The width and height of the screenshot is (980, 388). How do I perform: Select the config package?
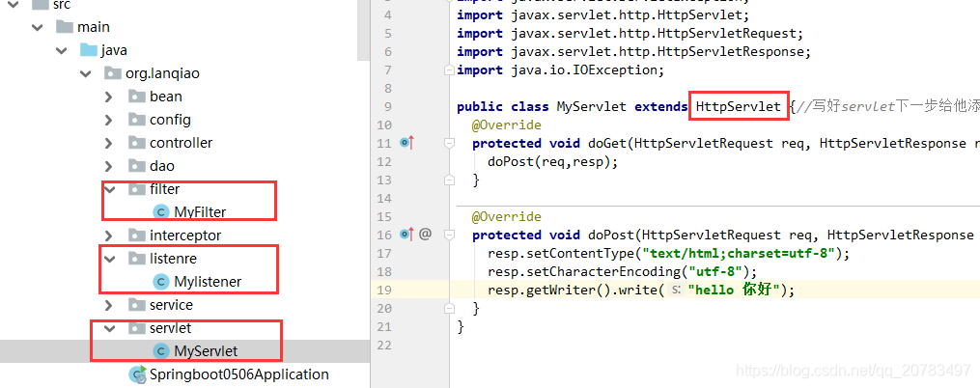(170, 120)
